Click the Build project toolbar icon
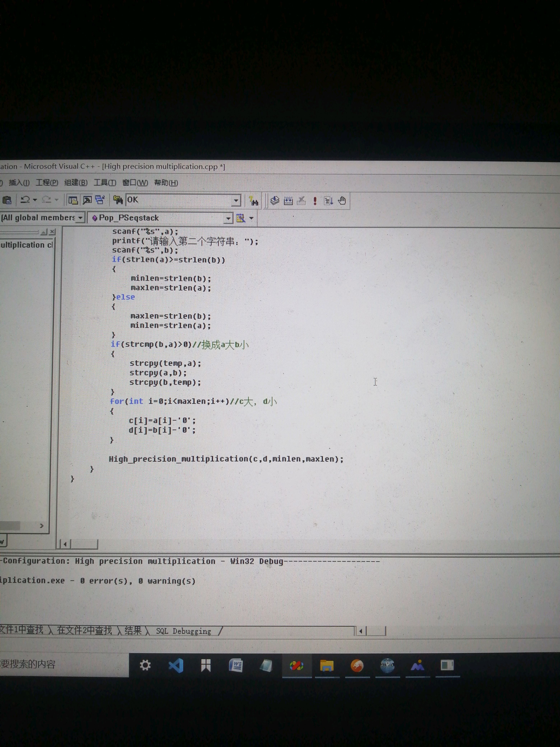 pos(288,201)
